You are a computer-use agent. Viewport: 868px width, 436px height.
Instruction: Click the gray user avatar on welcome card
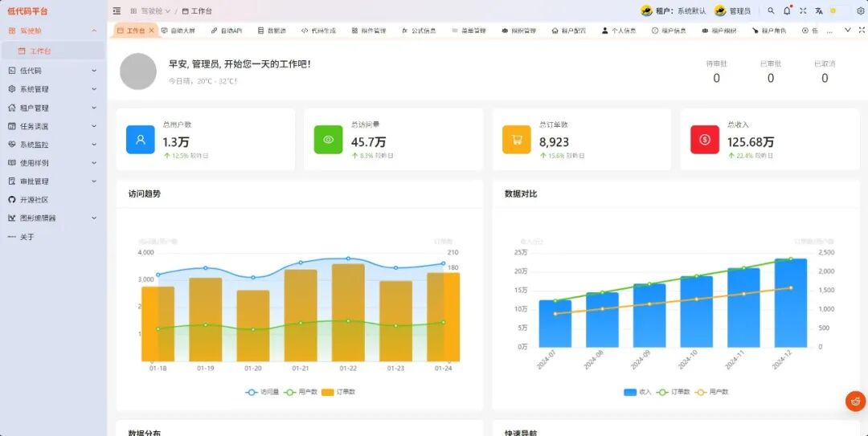coord(138,71)
